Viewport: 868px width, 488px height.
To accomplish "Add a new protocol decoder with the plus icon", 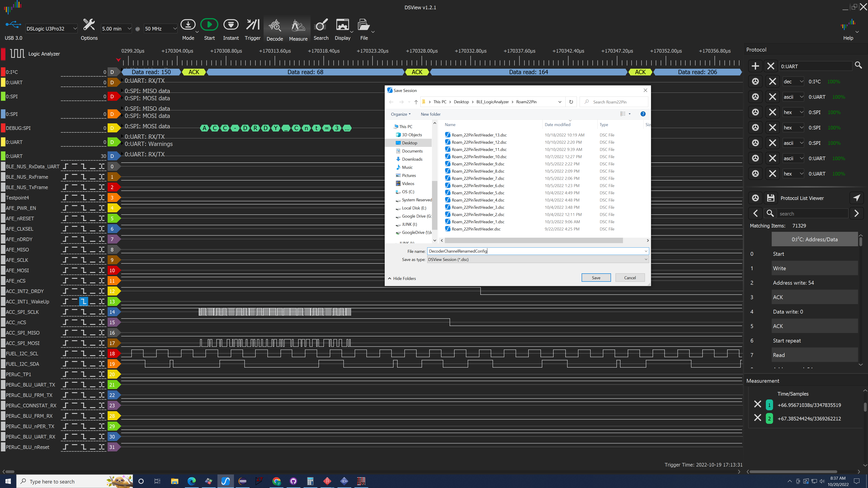I will click(755, 66).
